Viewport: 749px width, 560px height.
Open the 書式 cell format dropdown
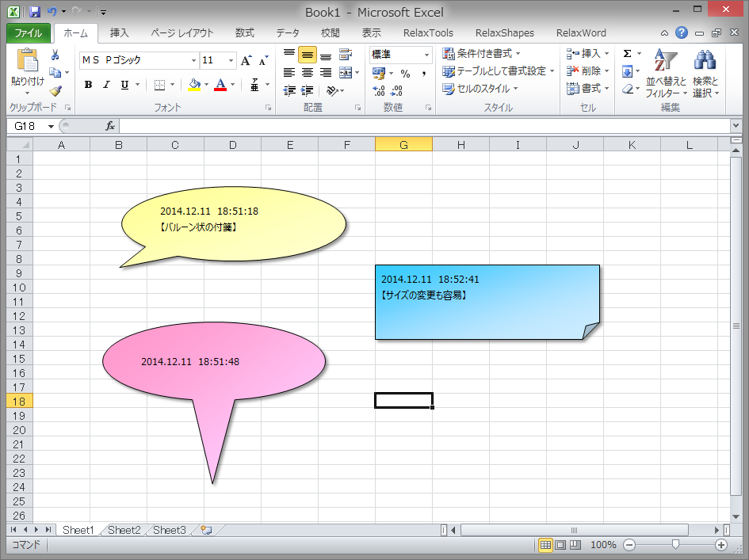[588, 89]
